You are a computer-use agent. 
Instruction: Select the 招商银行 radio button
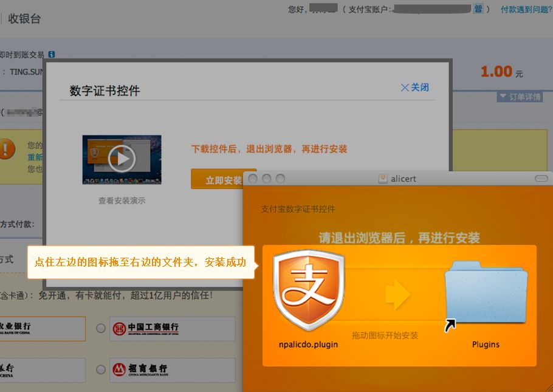coord(101,370)
